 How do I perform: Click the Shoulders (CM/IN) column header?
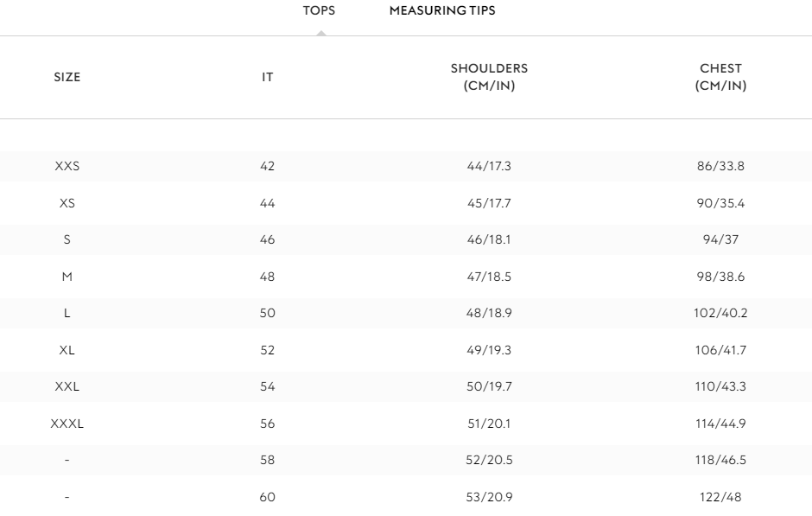pyautogui.click(x=489, y=77)
